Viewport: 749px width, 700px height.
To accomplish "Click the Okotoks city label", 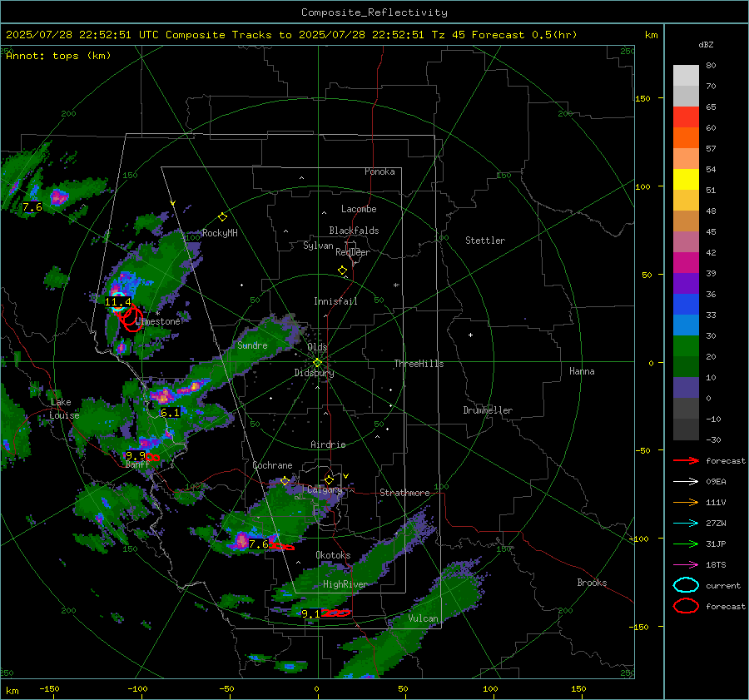I will coord(333,555).
